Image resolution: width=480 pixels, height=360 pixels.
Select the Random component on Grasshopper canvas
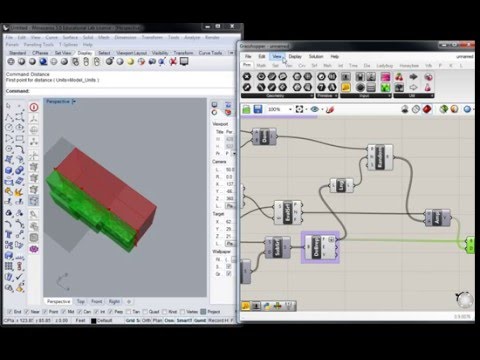tap(380, 157)
